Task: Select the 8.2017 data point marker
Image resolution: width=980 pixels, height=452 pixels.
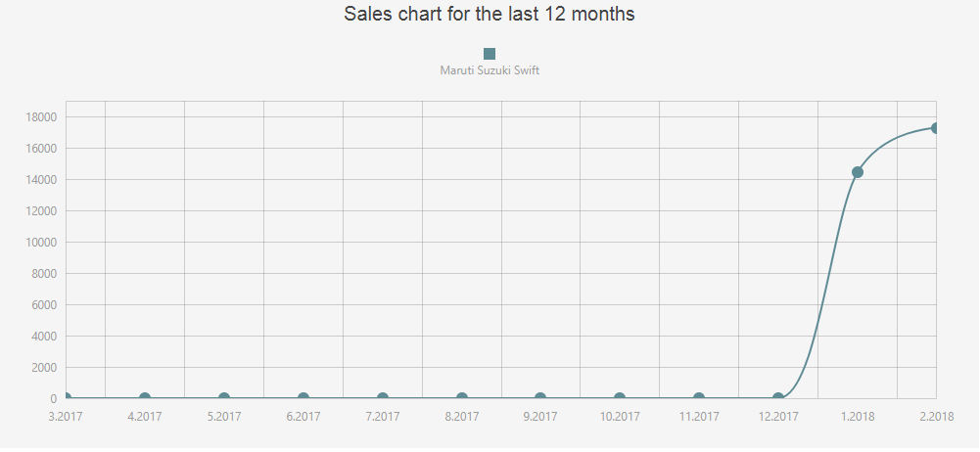Action: (x=462, y=398)
